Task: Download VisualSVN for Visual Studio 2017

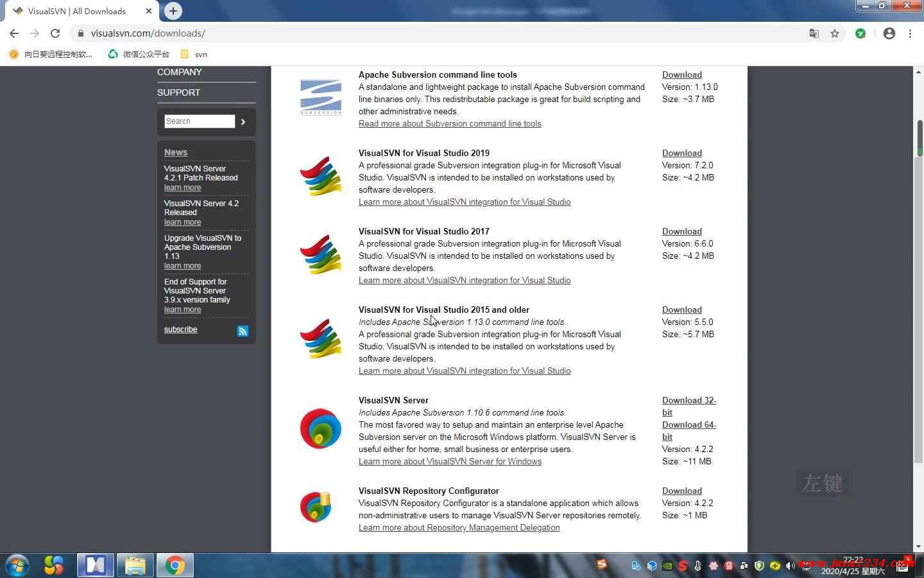Action: pyautogui.click(x=682, y=231)
